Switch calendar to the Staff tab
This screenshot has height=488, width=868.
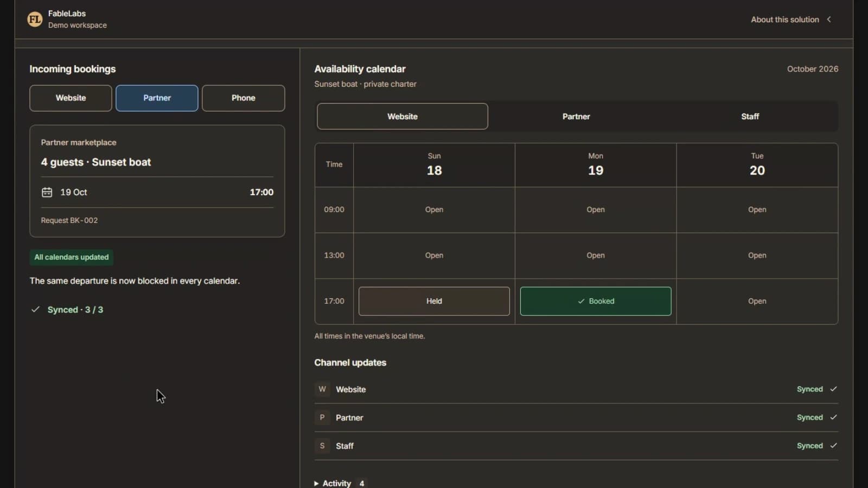[x=750, y=117]
